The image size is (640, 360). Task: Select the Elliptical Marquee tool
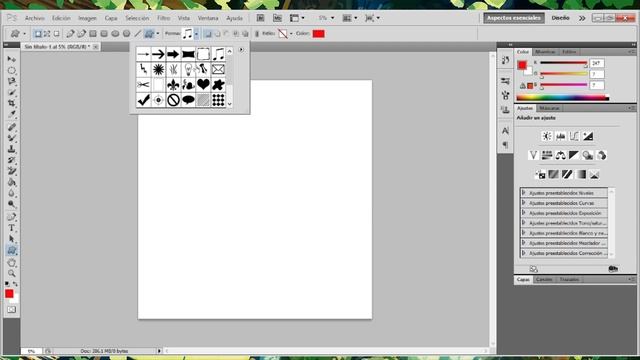[11, 71]
